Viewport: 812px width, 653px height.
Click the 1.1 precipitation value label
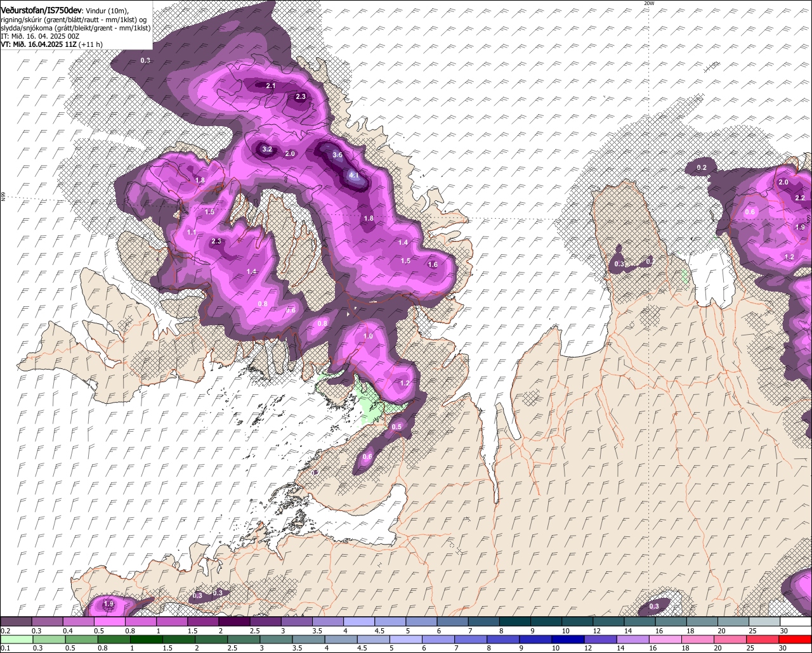192,233
